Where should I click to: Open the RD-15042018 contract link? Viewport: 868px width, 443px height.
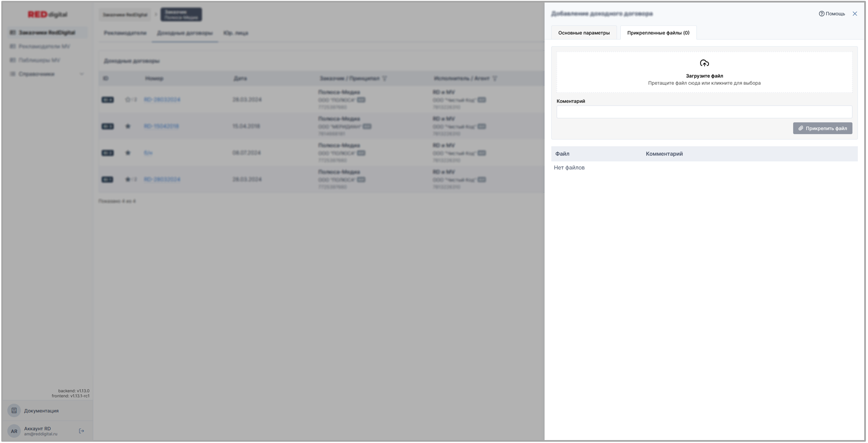[161, 126]
